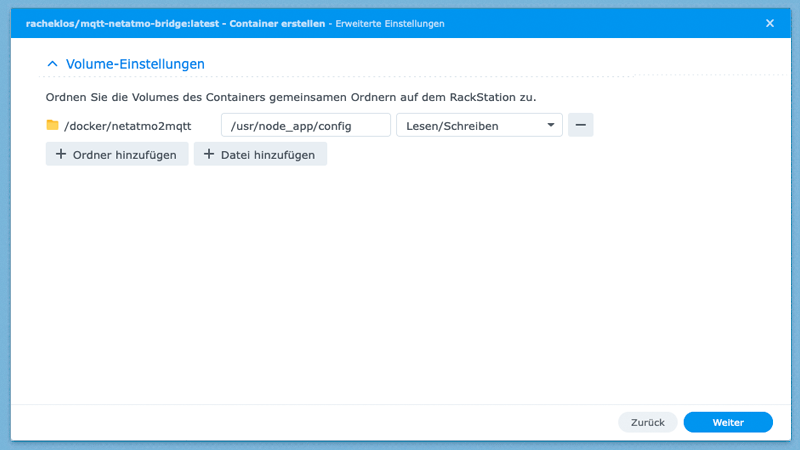800x450 pixels.
Task: Select the /docker/netatmo2mqtt folder path
Action: [127, 126]
